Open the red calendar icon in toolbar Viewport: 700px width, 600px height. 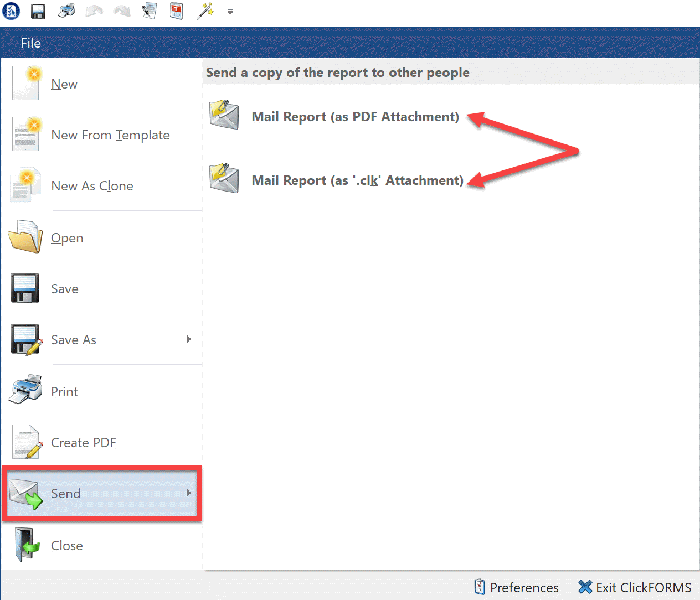pos(177,11)
